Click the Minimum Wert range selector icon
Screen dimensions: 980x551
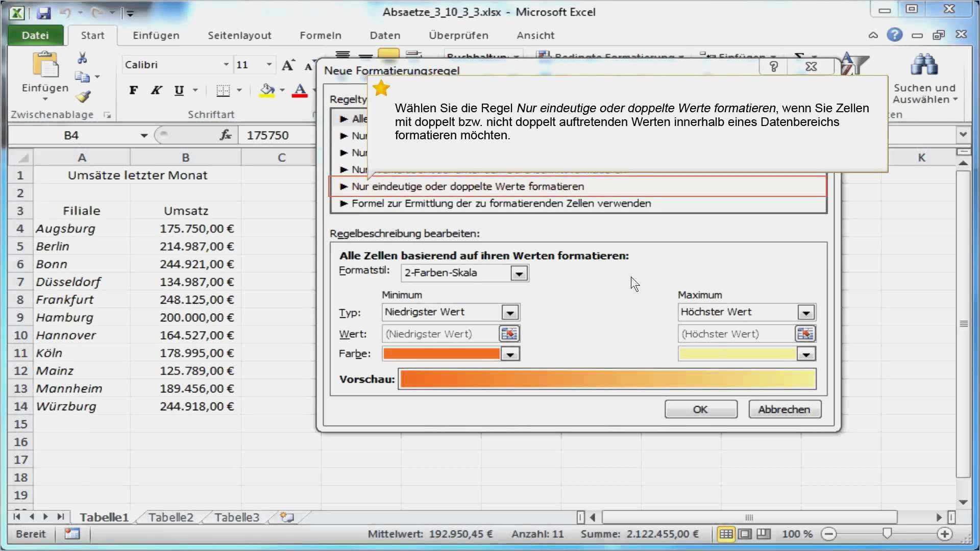coord(509,334)
